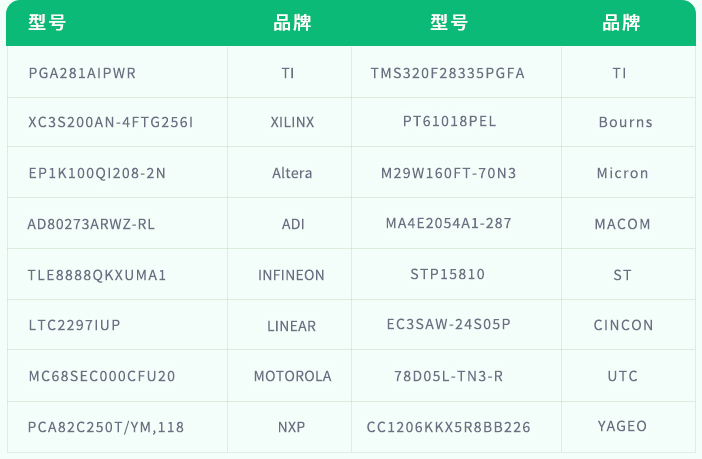The image size is (702, 459).
Task: Select part number MA4E2054A1-287
Action: coord(449,223)
